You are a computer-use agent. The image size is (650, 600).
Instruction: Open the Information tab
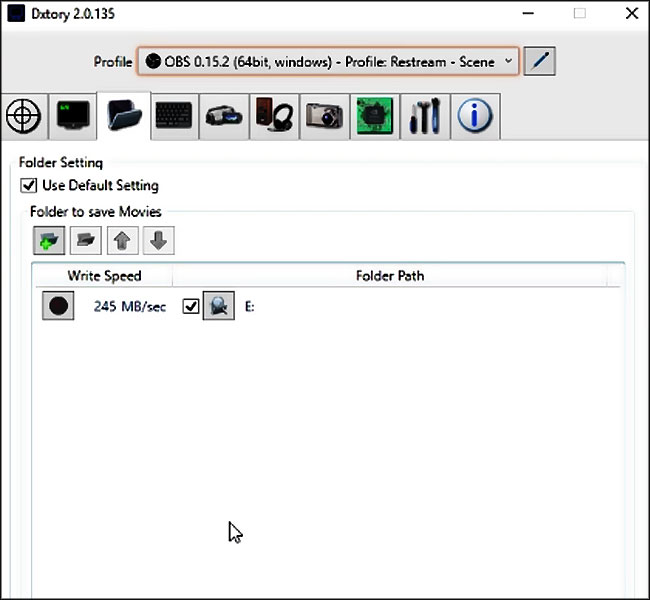click(x=475, y=116)
